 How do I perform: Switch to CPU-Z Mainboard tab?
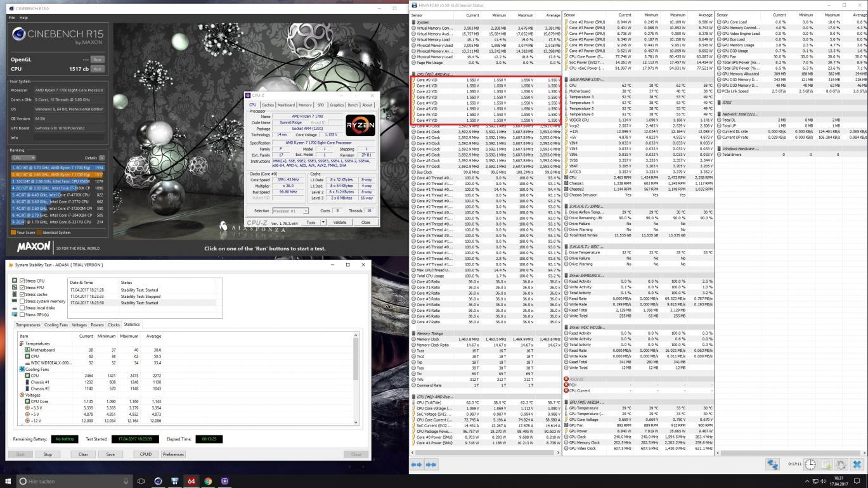coord(286,105)
